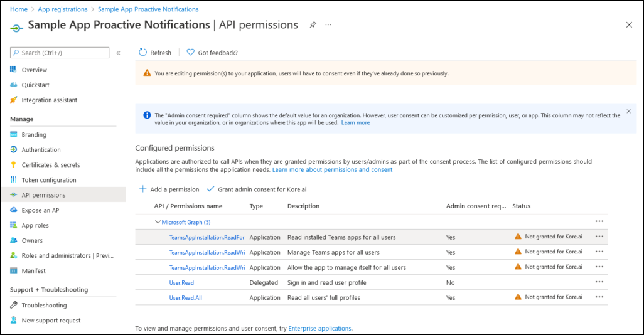Open the title bar ellipsis more options
Viewport: 644px width, 335px height.
point(328,24)
